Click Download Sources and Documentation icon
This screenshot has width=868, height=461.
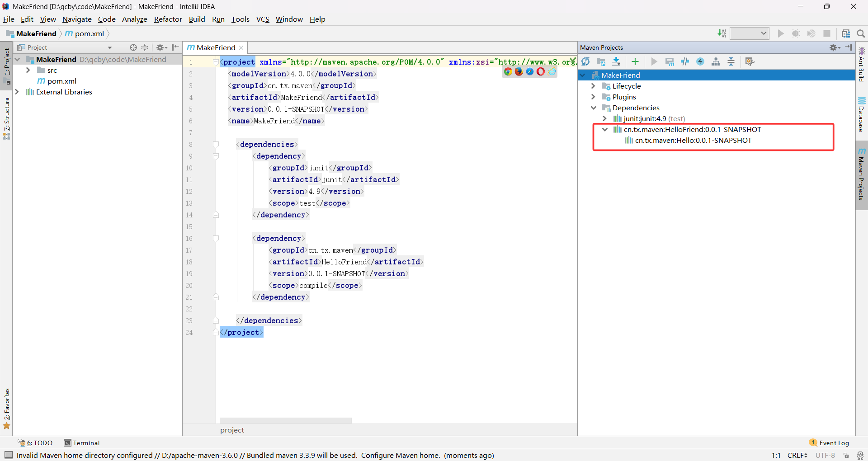click(616, 61)
